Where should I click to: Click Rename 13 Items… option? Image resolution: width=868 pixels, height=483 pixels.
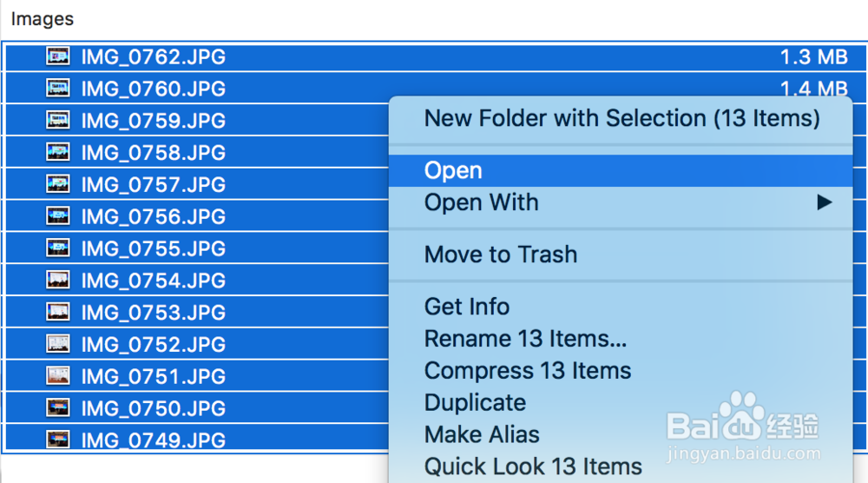pyautogui.click(x=525, y=339)
